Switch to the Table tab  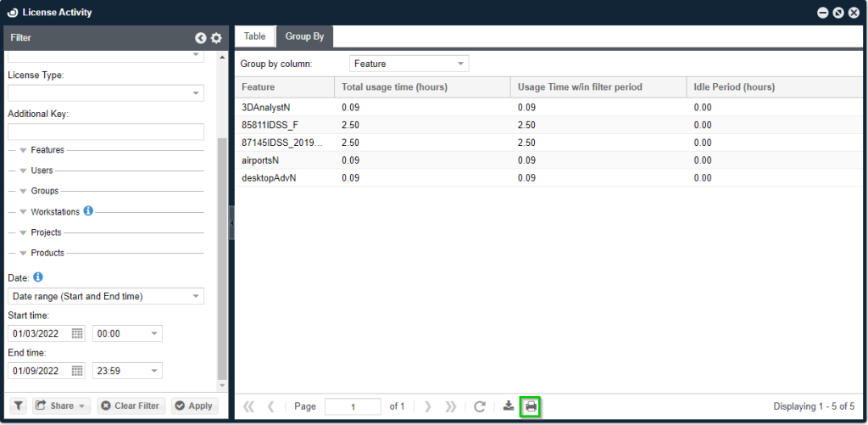[254, 36]
